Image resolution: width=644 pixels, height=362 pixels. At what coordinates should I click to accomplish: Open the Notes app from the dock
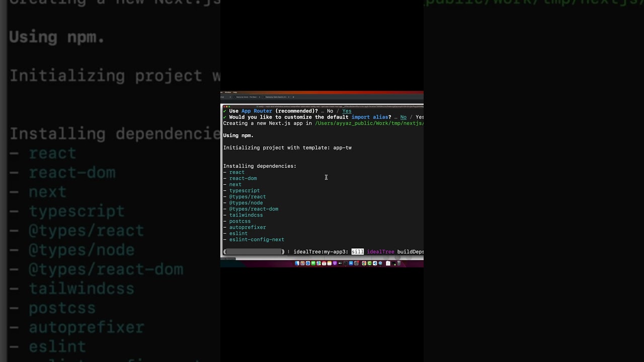pyautogui.click(x=330, y=263)
